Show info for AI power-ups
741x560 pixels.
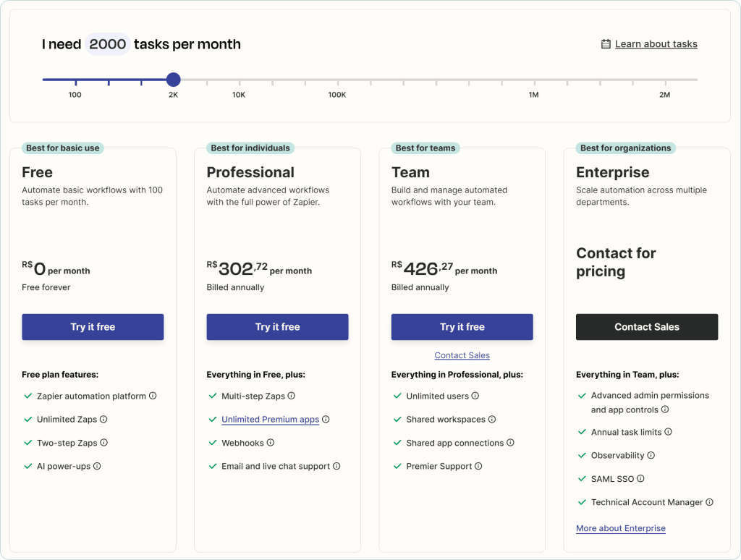click(x=97, y=466)
